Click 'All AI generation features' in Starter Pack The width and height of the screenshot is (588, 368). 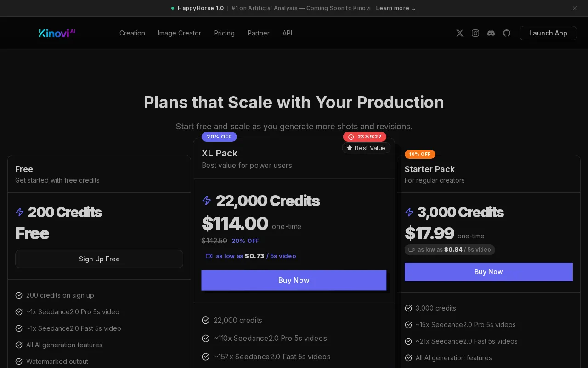tap(454, 358)
